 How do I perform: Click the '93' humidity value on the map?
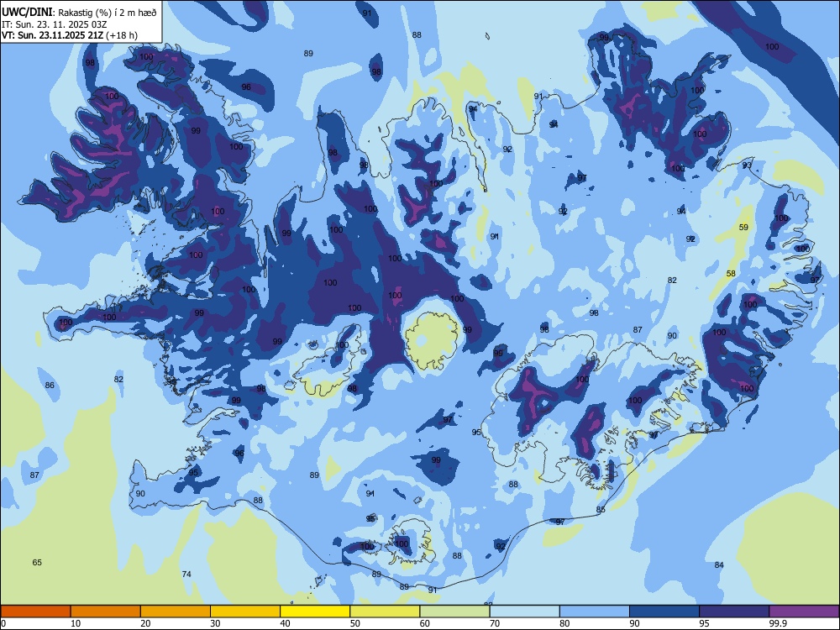[x=747, y=165]
